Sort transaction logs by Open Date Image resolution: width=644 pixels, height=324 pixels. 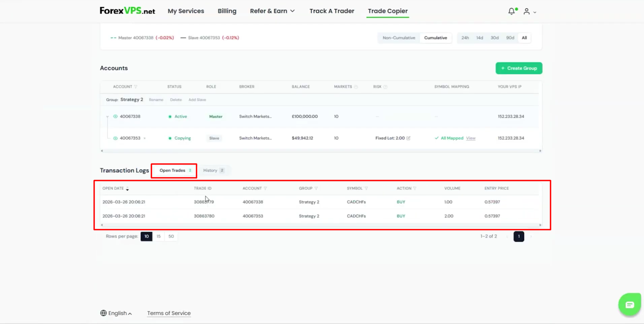(127, 189)
